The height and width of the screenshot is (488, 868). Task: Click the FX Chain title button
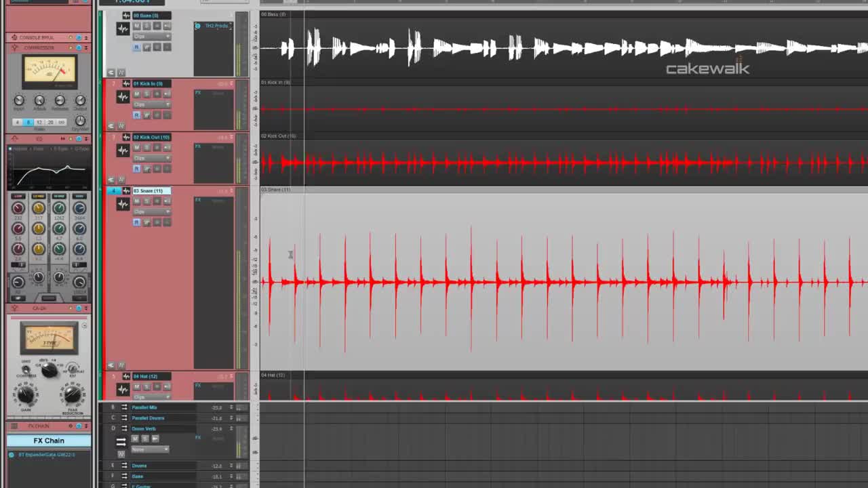click(49, 441)
